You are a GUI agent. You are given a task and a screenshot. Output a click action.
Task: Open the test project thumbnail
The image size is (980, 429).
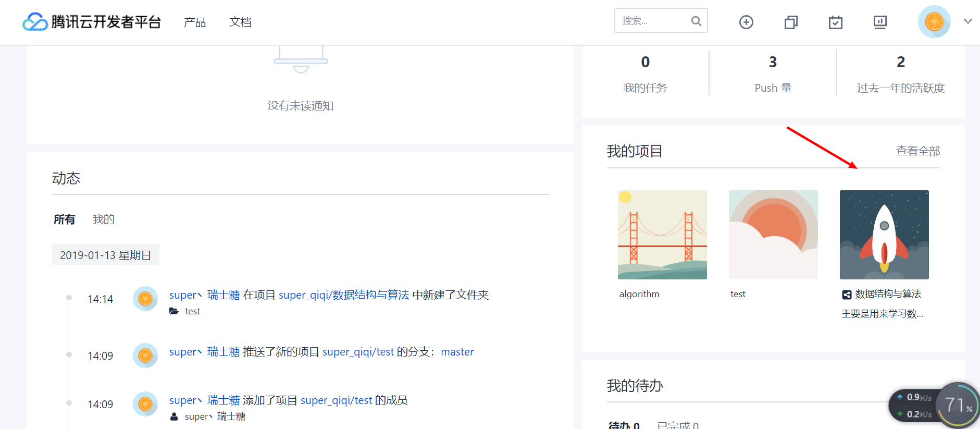tap(773, 235)
